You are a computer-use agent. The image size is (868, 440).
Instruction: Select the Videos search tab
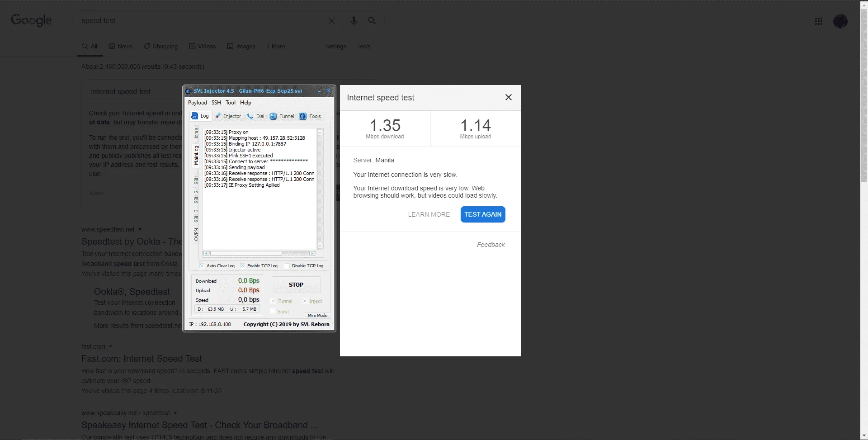203,46
